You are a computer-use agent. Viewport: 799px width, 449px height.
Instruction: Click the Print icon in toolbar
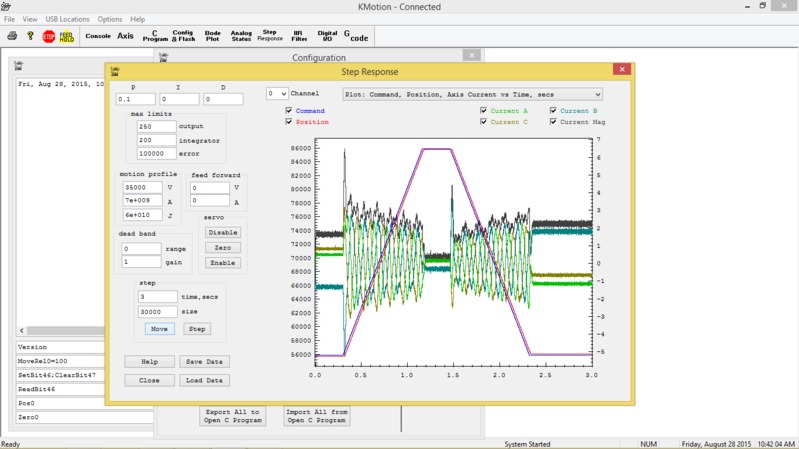(12, 36)
